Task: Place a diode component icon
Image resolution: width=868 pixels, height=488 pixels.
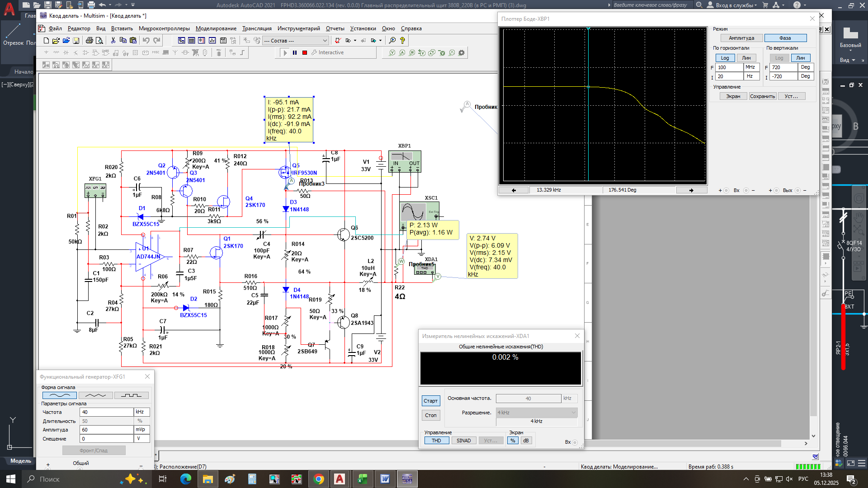Action: click(66, 53)
